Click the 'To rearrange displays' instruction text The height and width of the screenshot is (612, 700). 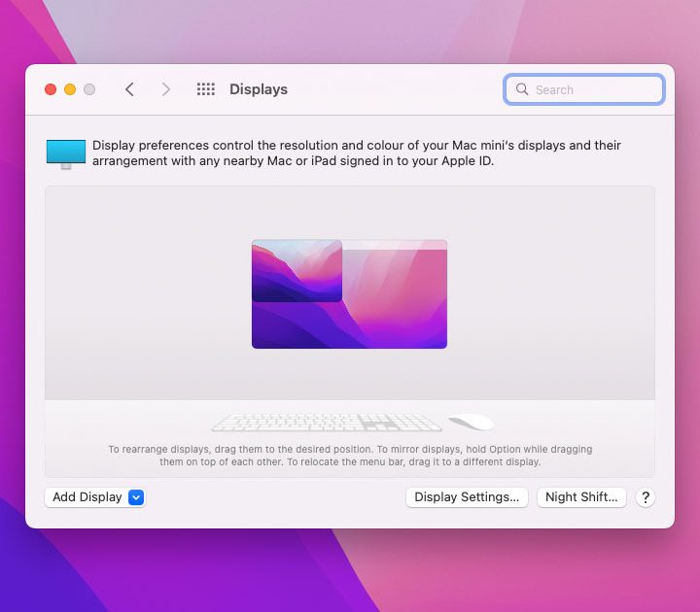click(x=350, y=456)
